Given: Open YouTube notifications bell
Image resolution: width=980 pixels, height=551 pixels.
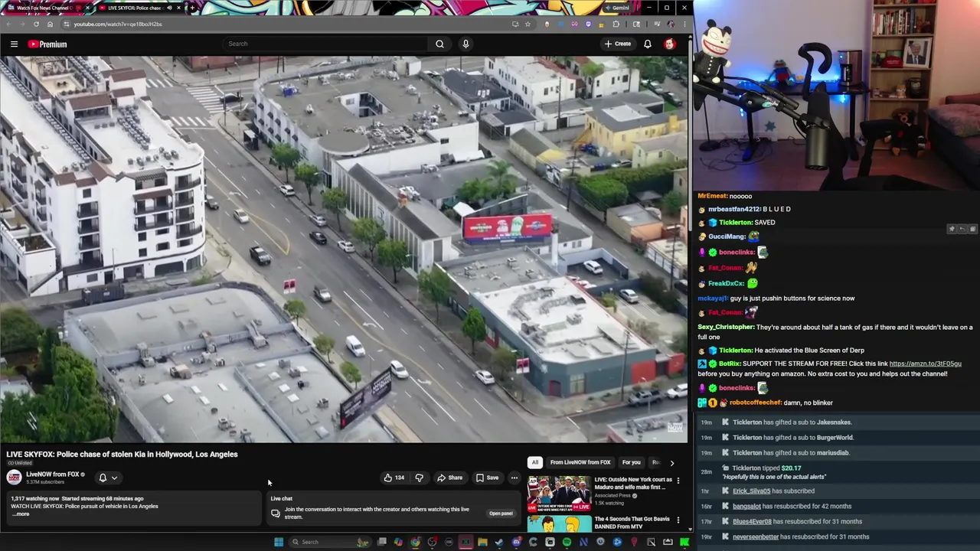Looking at the screenshot, I should click(647, 44).
